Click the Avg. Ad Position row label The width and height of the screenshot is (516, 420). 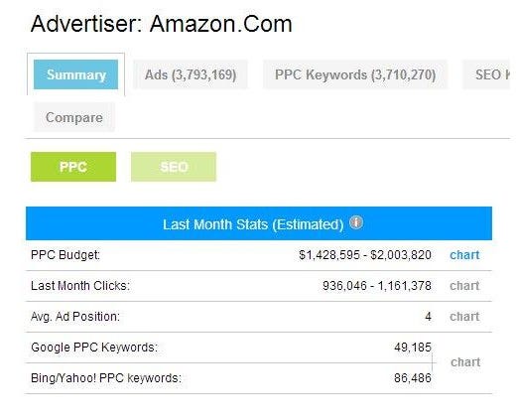(75, 317)
